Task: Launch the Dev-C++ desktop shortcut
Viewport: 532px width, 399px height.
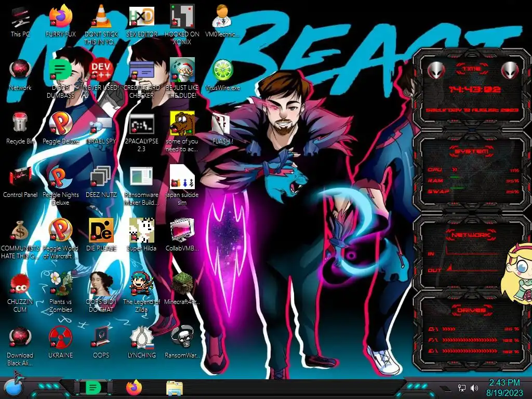Action: click(x=101, y=75)
